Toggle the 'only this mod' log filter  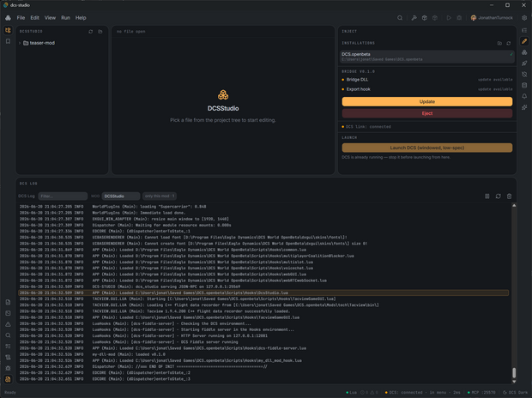pyautogui.click(x=159, y=196)
